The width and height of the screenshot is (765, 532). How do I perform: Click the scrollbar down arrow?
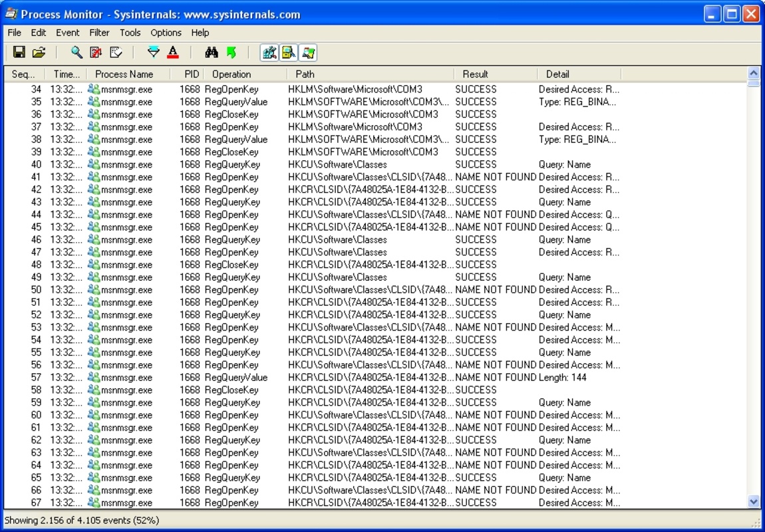pos(754,502)
